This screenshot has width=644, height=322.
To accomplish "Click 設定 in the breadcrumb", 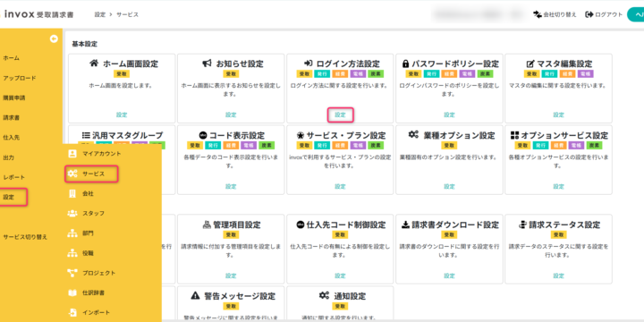I will 100,15.
